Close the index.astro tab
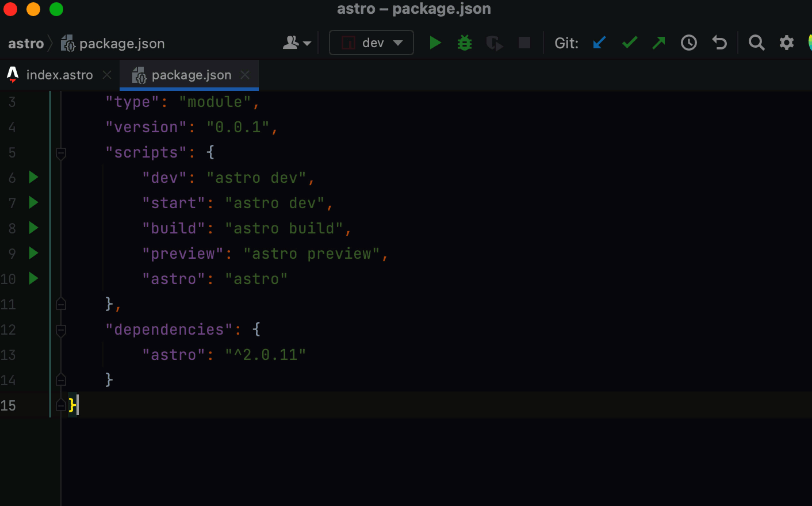 (x=106, y=75)
